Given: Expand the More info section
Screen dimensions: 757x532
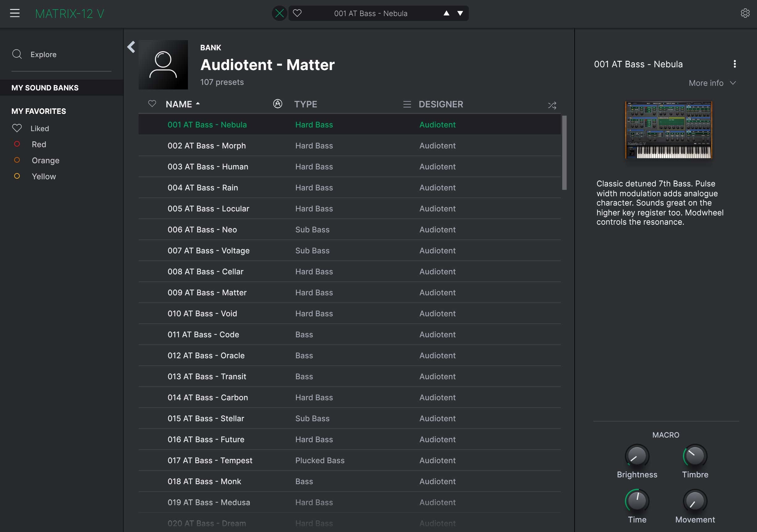Looking at the screenshot, I should pos(712,83).
